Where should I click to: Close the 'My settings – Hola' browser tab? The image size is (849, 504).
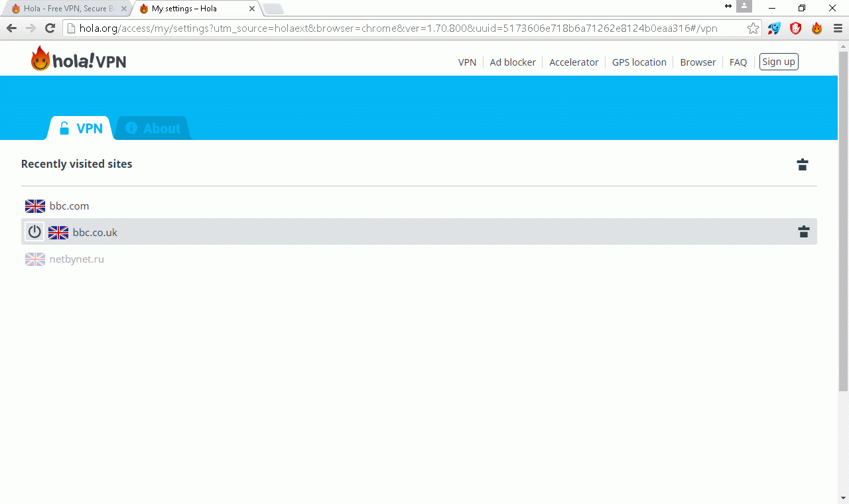pos(252,9)
